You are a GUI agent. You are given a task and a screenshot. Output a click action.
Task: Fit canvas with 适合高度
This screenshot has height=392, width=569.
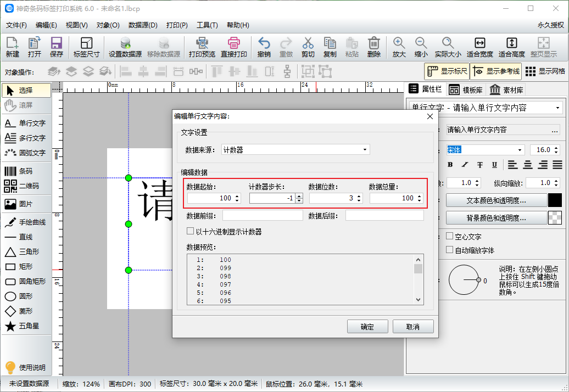click(x=512, y=47)
